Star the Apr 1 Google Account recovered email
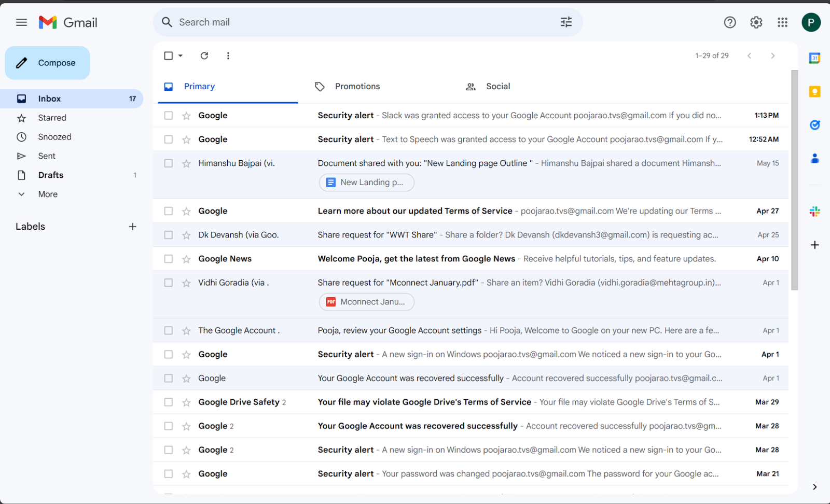Image resolution: width=830 pixels, height=504 pixels. pos(186,379)
